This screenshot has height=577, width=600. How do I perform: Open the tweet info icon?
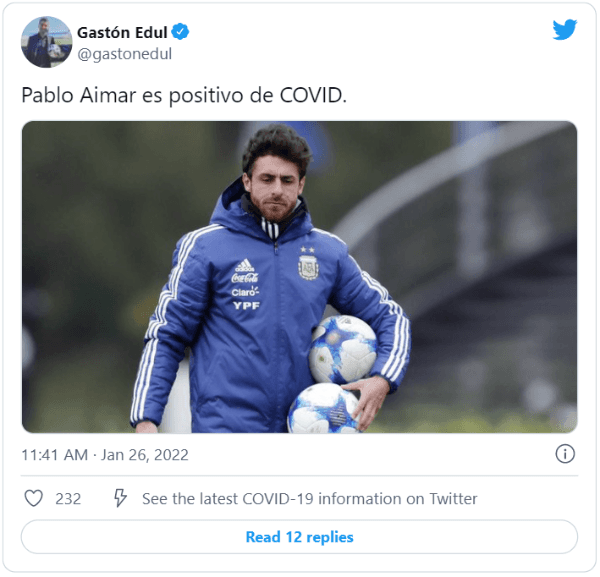565,454
